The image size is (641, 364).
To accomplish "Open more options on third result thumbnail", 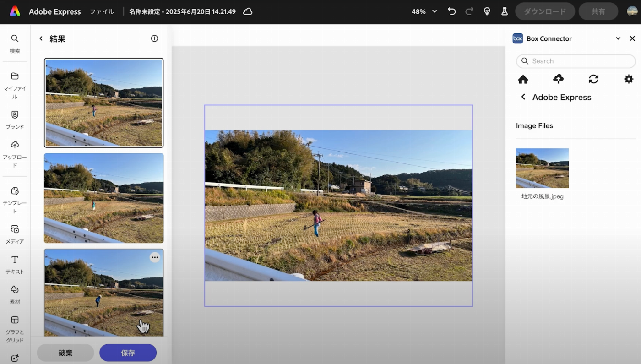I will (x=155, y=257).
